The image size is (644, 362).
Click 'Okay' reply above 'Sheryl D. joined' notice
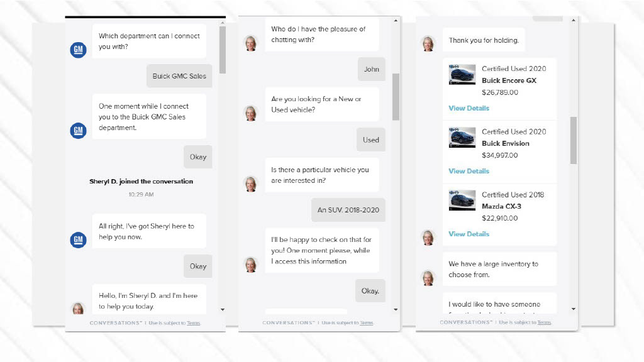click(x=198, y=156)
